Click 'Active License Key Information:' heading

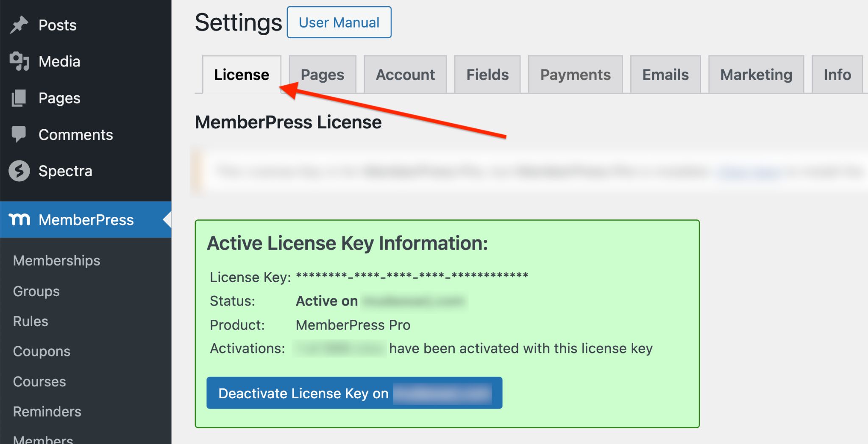[x=348, y=243]
